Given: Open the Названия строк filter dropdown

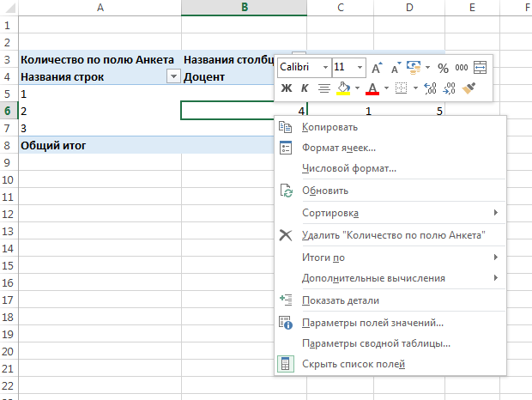Looking at the screenshot, I should pyautogui.click(x=174, y=77).
